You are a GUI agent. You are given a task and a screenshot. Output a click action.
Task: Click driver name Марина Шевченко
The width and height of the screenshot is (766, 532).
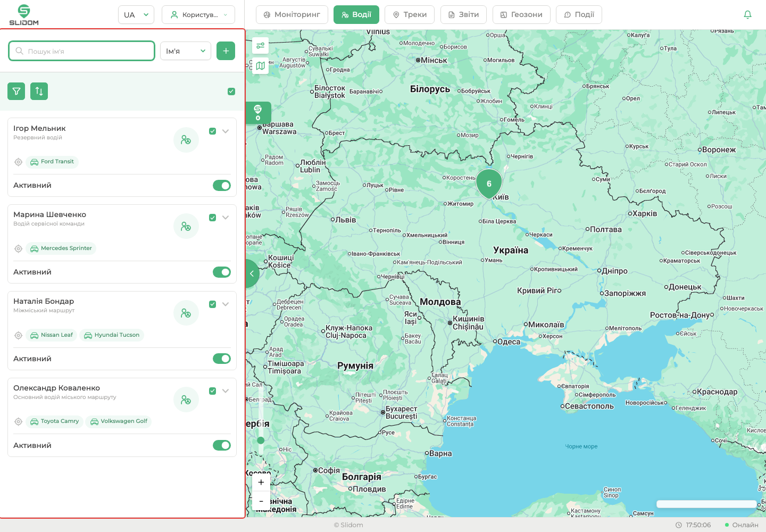click(49, 214)
